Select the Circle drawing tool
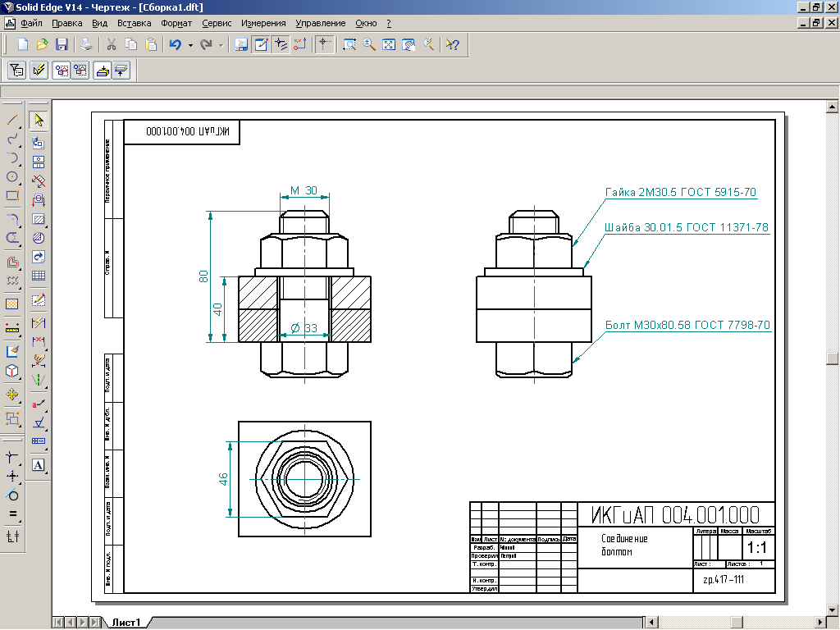 [12, 177]
